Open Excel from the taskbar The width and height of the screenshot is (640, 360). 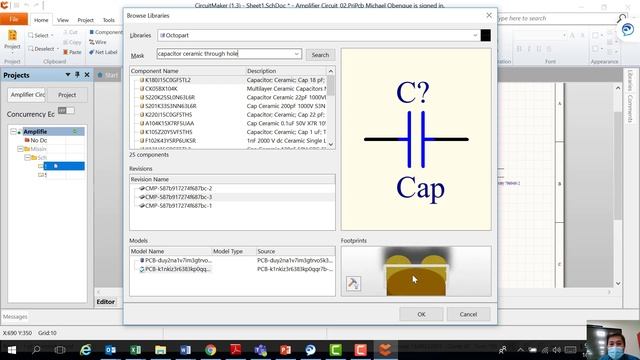coord(136,350)
